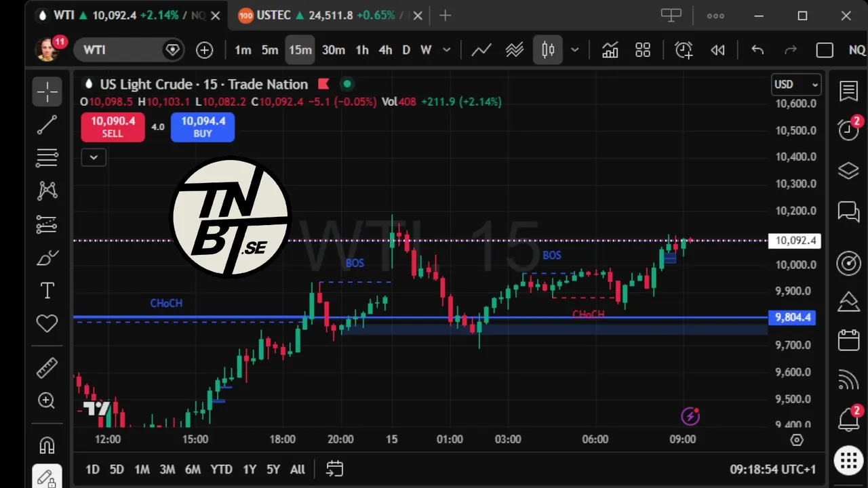Open the user profile avatar menu
This screenshot has height=488, width=868.
tap(47, 49)
